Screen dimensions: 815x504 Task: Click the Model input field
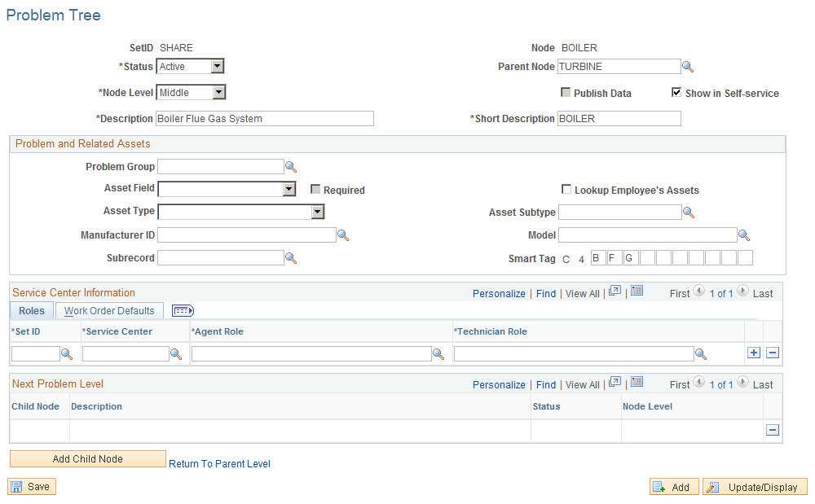coord(648,235)
